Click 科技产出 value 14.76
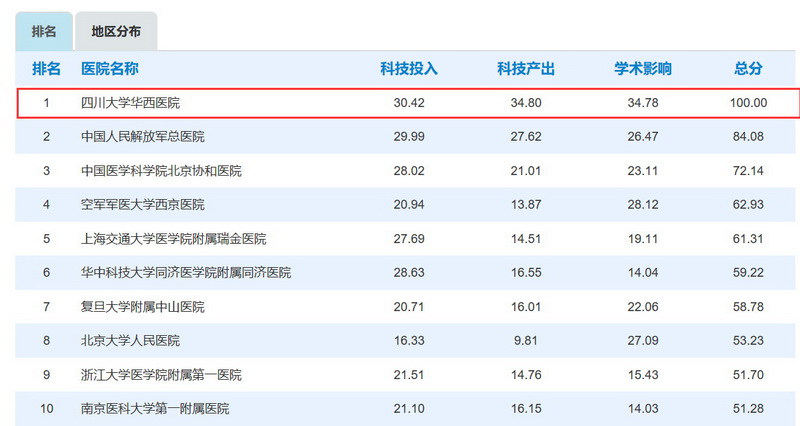The image size is (800, 426). 526,375
